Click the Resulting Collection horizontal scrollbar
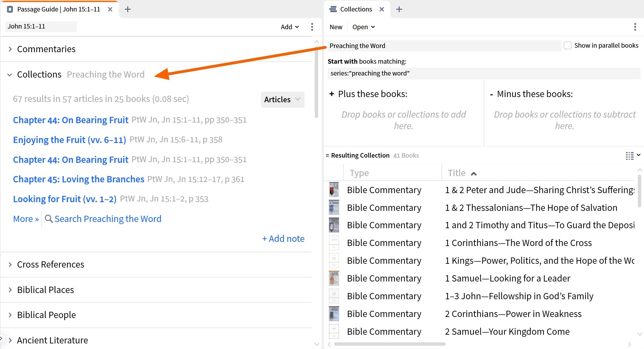 pos(390,344)
